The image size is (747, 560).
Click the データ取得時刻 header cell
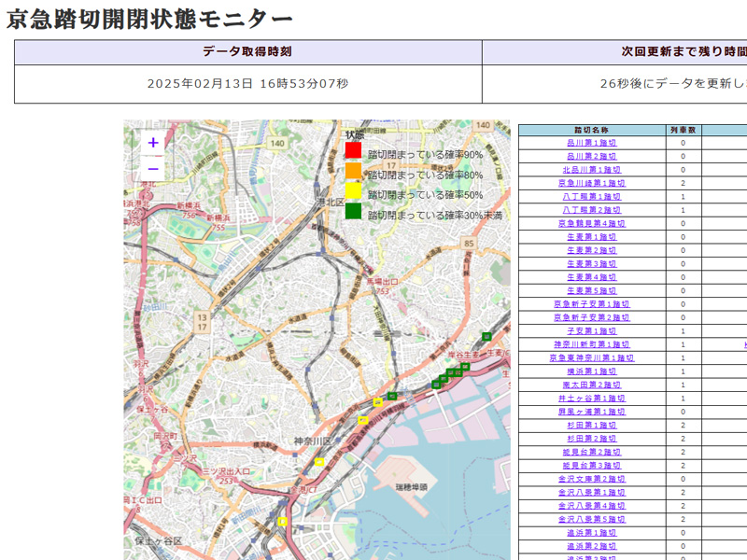[247, 52]
